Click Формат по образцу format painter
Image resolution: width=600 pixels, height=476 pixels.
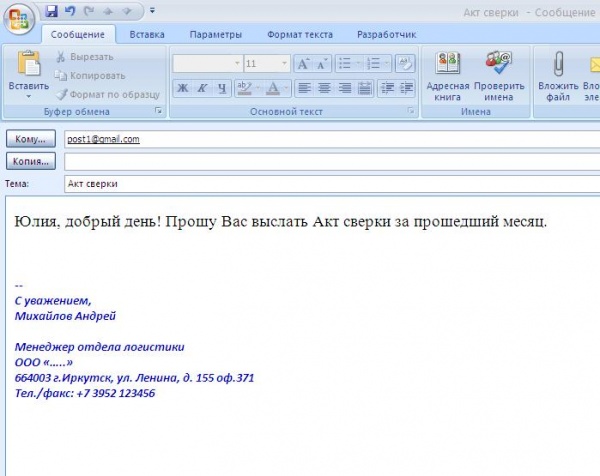(108, 95)
